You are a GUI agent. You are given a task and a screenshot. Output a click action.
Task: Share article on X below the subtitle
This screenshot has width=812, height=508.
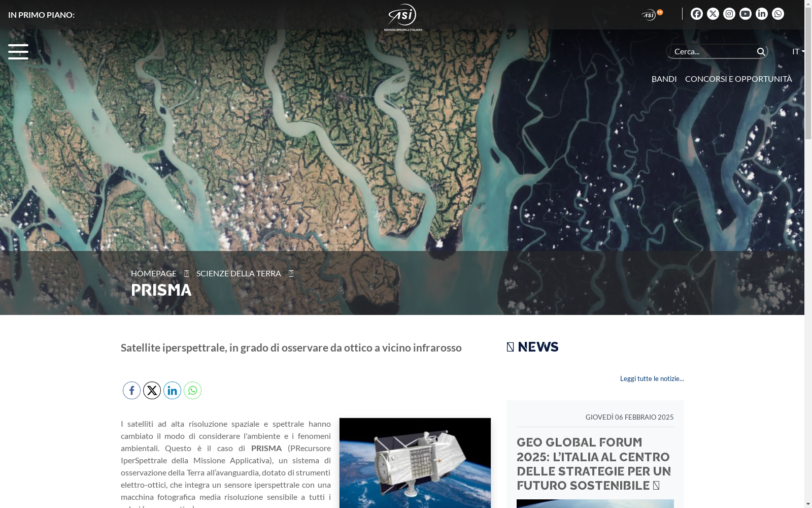pyautogui.click(x=152, y=390)
